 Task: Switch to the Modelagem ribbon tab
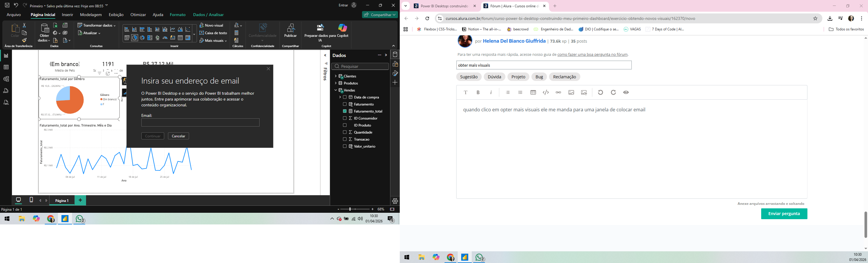tap(91, 15)
